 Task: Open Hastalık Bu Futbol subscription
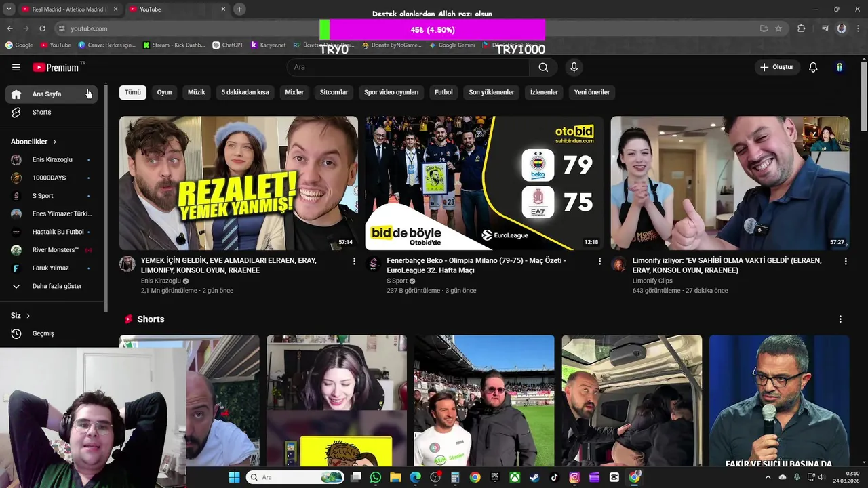point(51,232)
